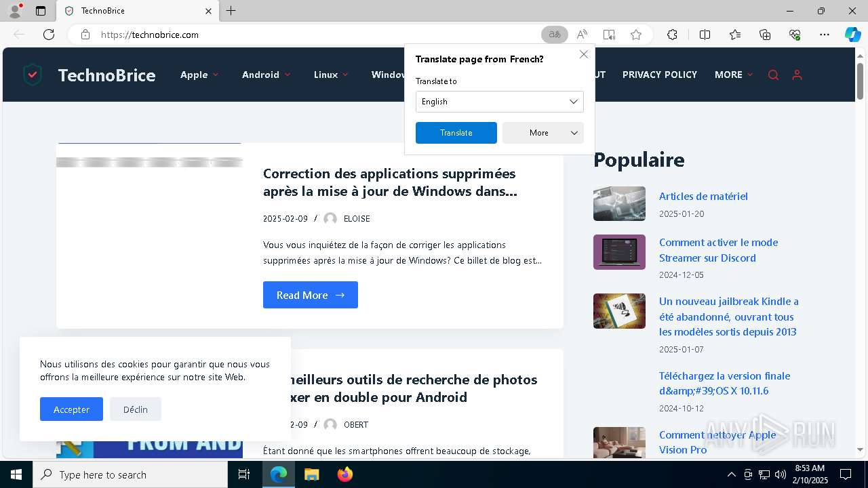Click the Edge profile icon
Screen dimensions: 868x488
[15, 11]
